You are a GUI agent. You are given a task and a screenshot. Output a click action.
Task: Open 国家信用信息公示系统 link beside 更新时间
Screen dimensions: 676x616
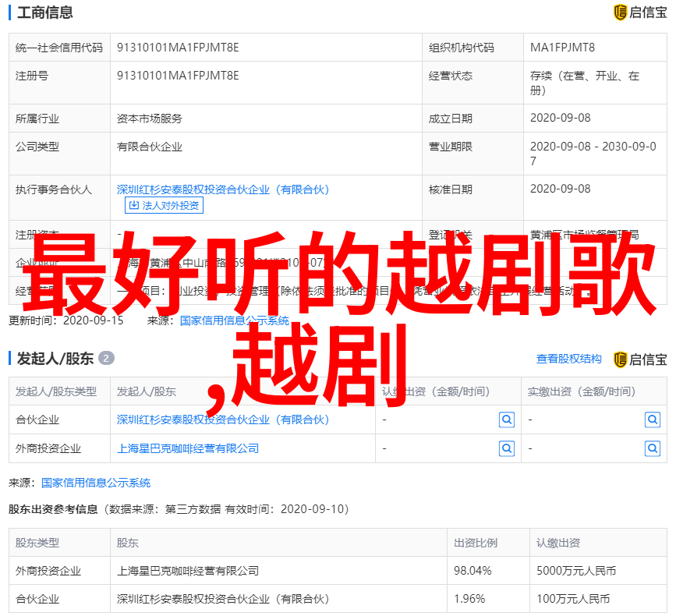point(235,320)
